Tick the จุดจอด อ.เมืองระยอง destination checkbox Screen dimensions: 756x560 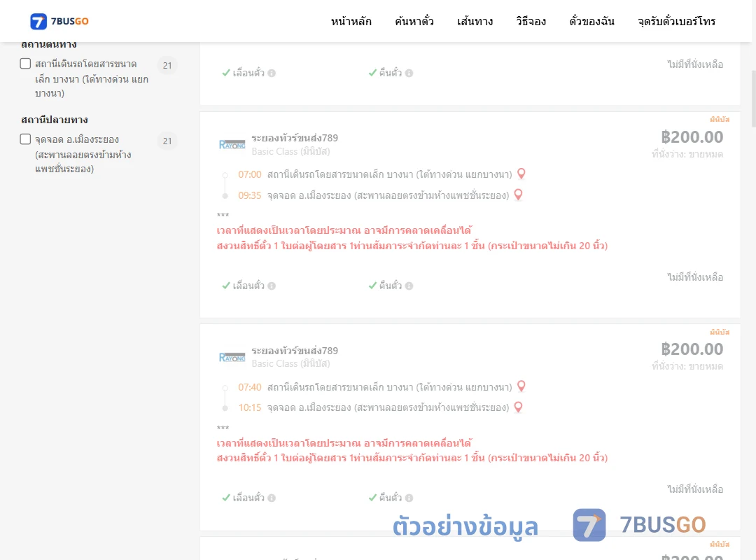(26, 139)
